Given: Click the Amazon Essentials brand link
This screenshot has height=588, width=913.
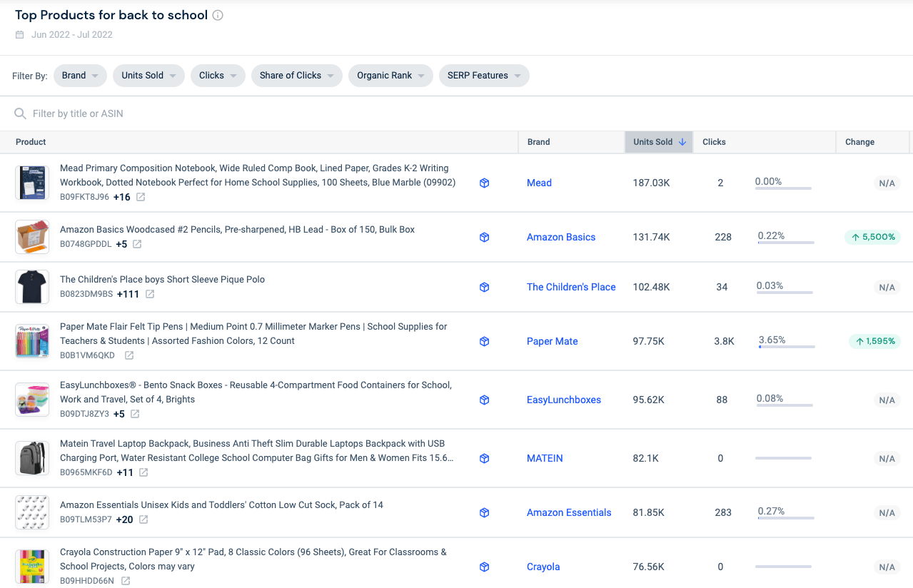Looking at the screenshot, I should tap(568, 512).
